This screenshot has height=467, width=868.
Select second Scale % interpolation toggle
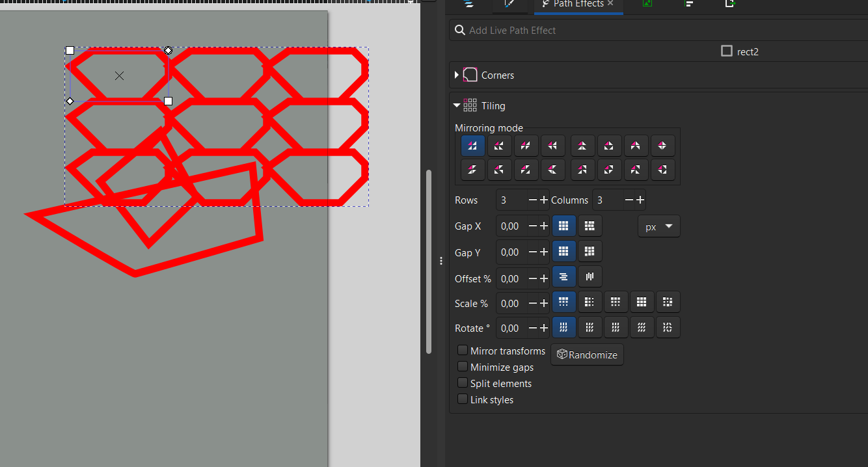pos(590,302)
